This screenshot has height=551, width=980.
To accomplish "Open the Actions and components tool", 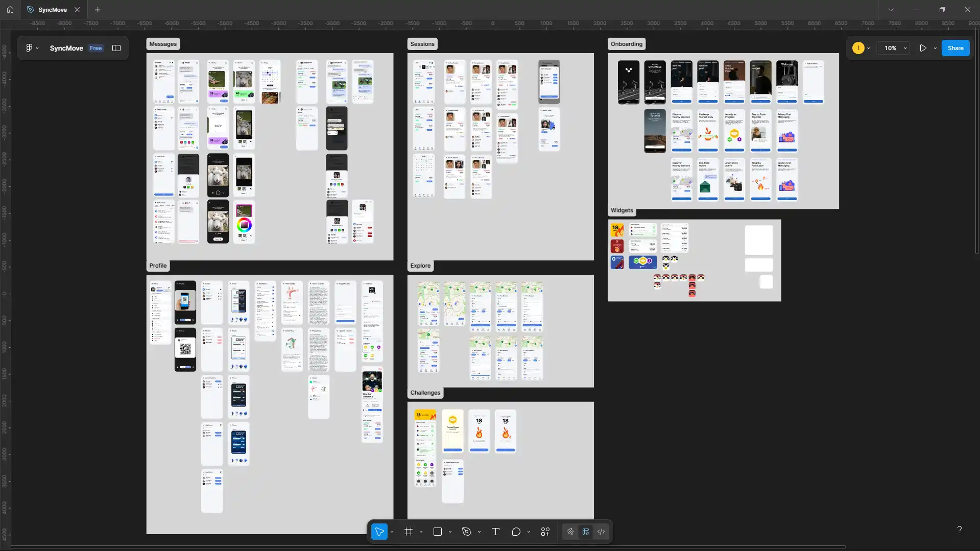I will [x=545, y=532].
